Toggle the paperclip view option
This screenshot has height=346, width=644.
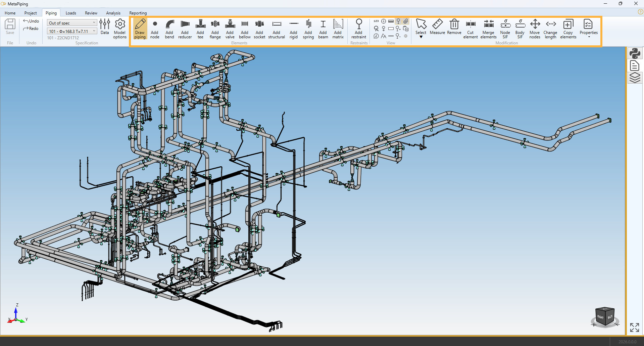(406, 21)
